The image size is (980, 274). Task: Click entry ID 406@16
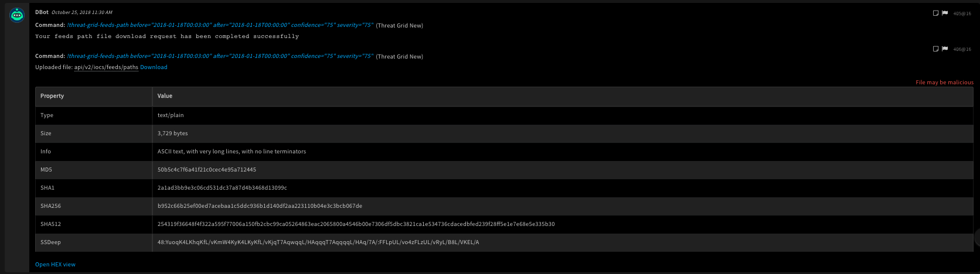coord(962,49)
